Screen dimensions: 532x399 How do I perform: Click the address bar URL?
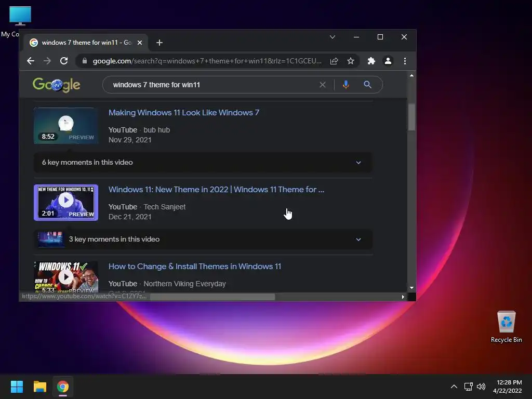[207, 61]
